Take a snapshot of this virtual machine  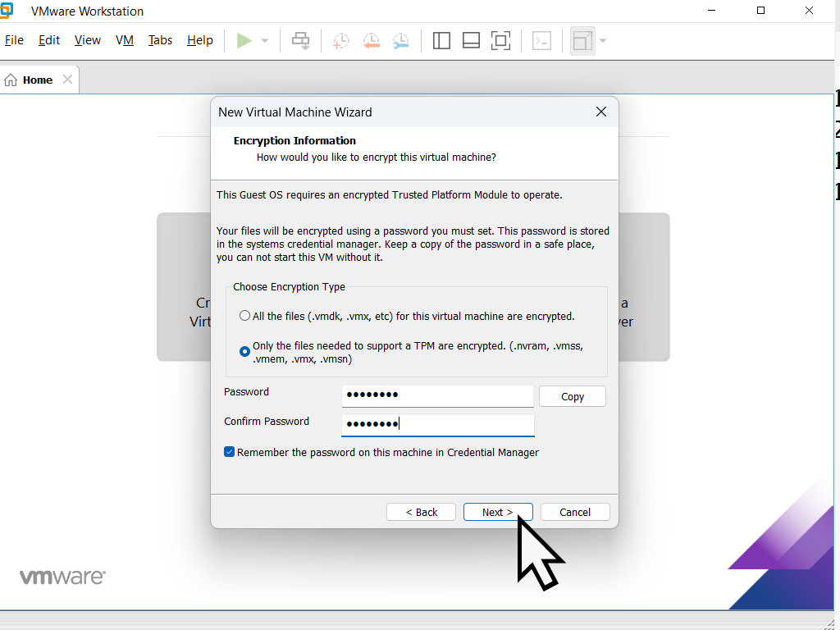[341, 40]
